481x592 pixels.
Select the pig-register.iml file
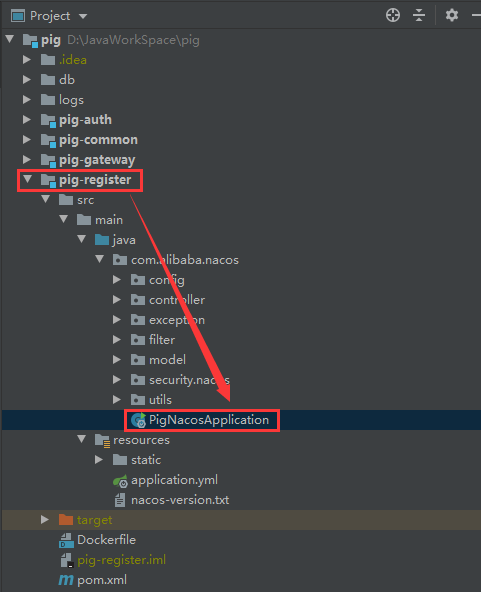click(121, 560)
